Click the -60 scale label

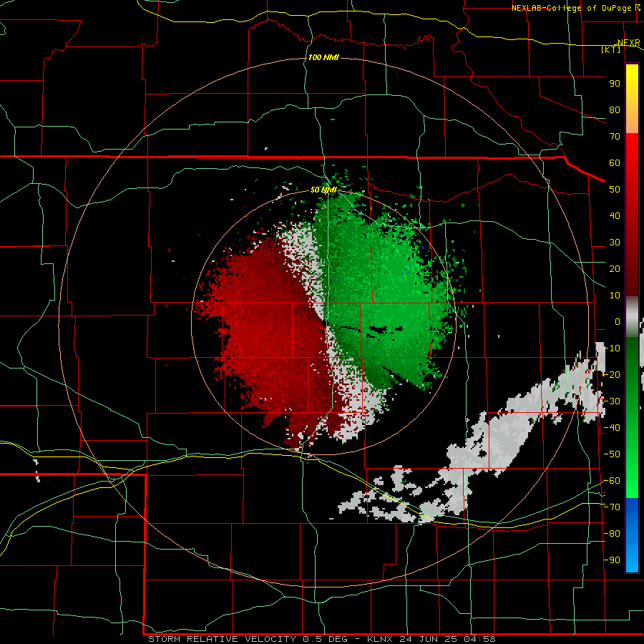click(x=613, y=481)
